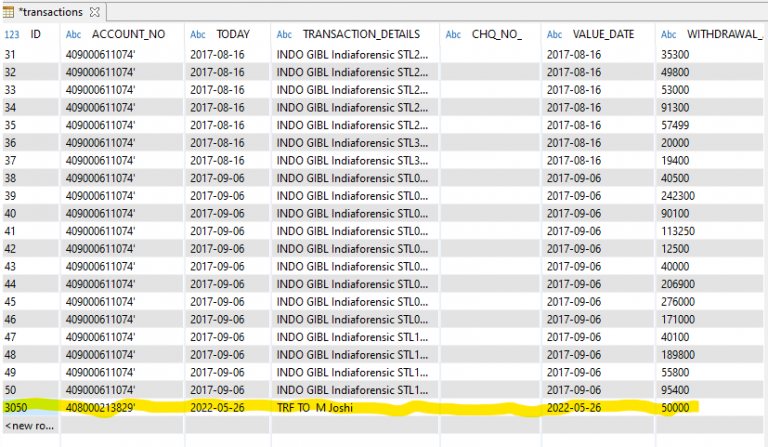This screenshot has width=768, height=447.
Task: Select the ACCOUNT_NO column header
Action: [128, 34]
